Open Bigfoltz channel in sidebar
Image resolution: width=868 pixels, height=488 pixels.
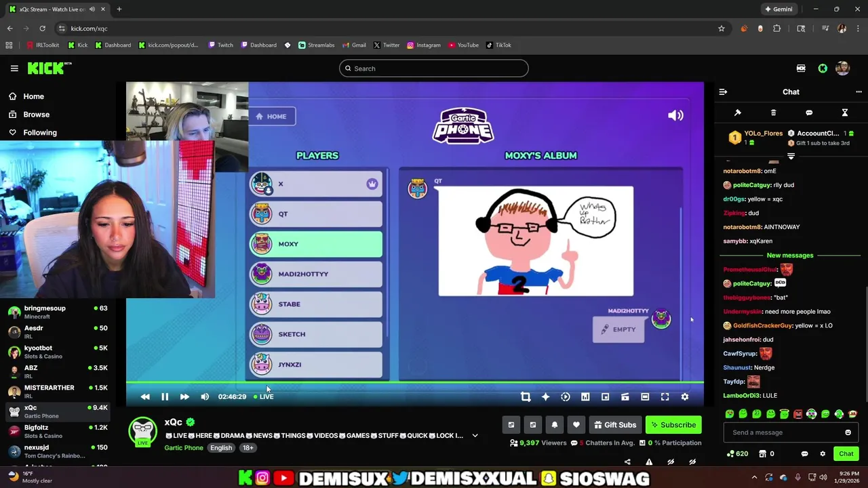pyautogui.click(x=58, y=431)
